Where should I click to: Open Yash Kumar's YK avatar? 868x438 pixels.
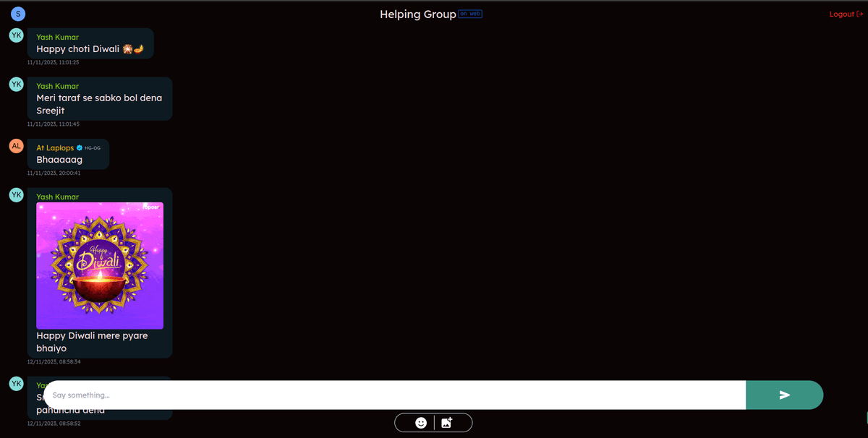pos(16,35)
